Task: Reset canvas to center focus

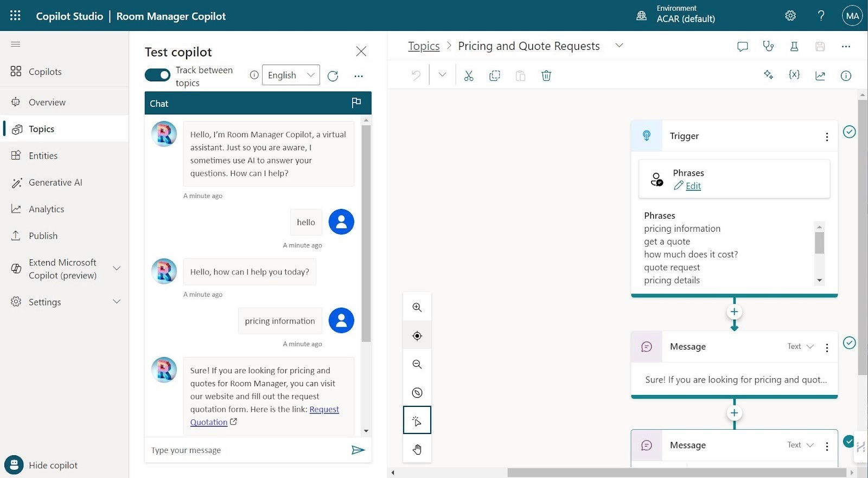Action: [417, 336]
